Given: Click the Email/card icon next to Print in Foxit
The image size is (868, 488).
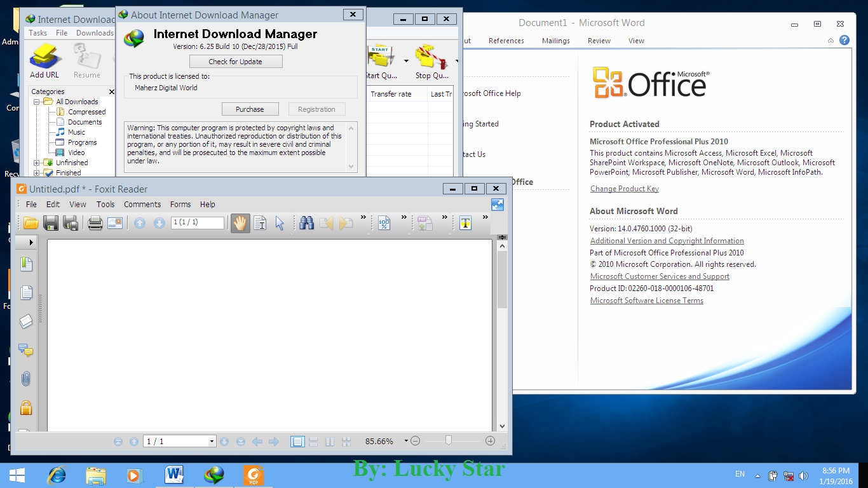Looking at the screenshot, I should [115, 223].
